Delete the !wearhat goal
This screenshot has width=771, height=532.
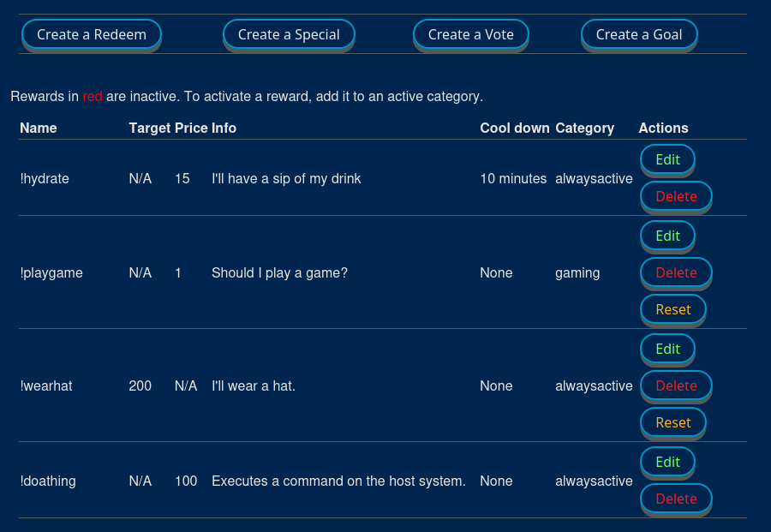pyautogui.click(x=676, y=386)
